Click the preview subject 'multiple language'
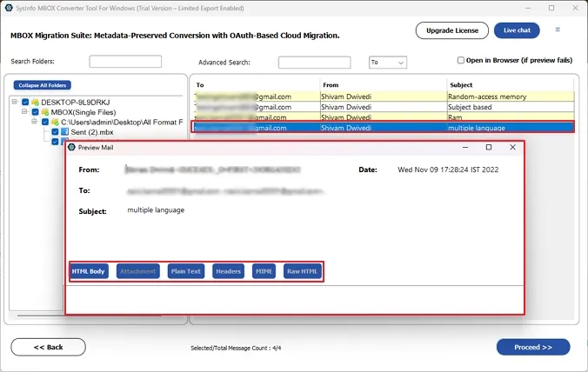The width and height of the screenshot is (588, 372). [x=156, y=210]
